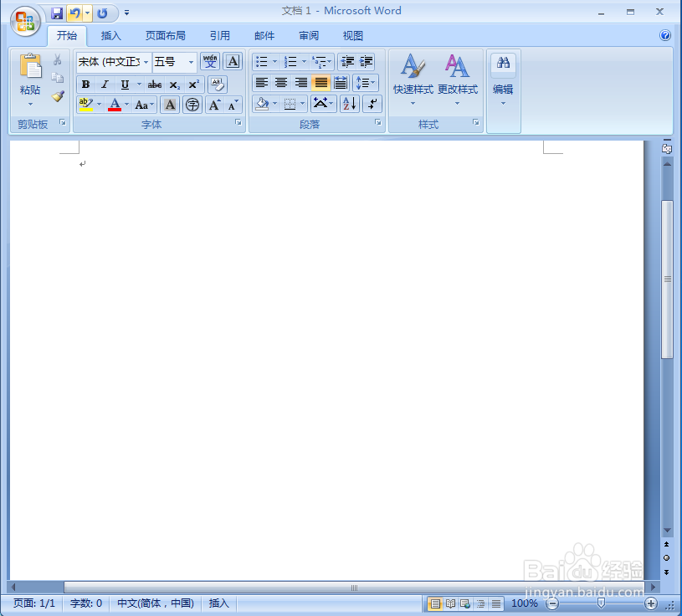Open the font size dropdown

pyautogui.click(x=191, y=62)
